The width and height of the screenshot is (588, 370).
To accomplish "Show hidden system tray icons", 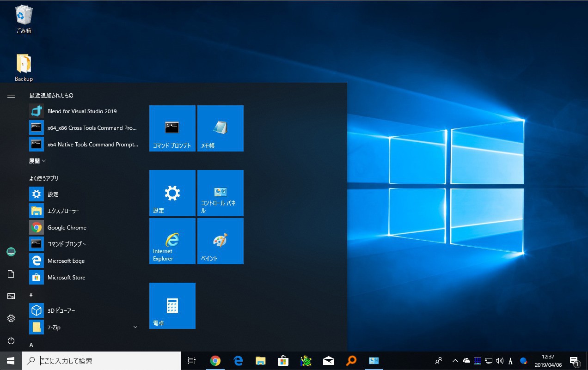I will tap(455, 361).
